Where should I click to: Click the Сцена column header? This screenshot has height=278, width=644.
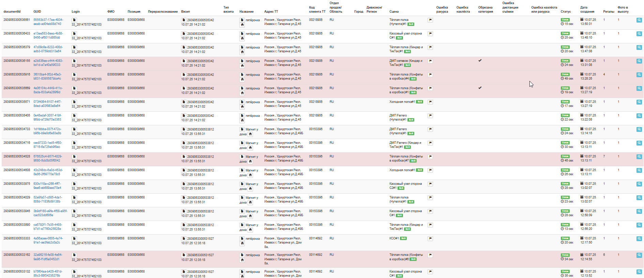click(394, 12)
